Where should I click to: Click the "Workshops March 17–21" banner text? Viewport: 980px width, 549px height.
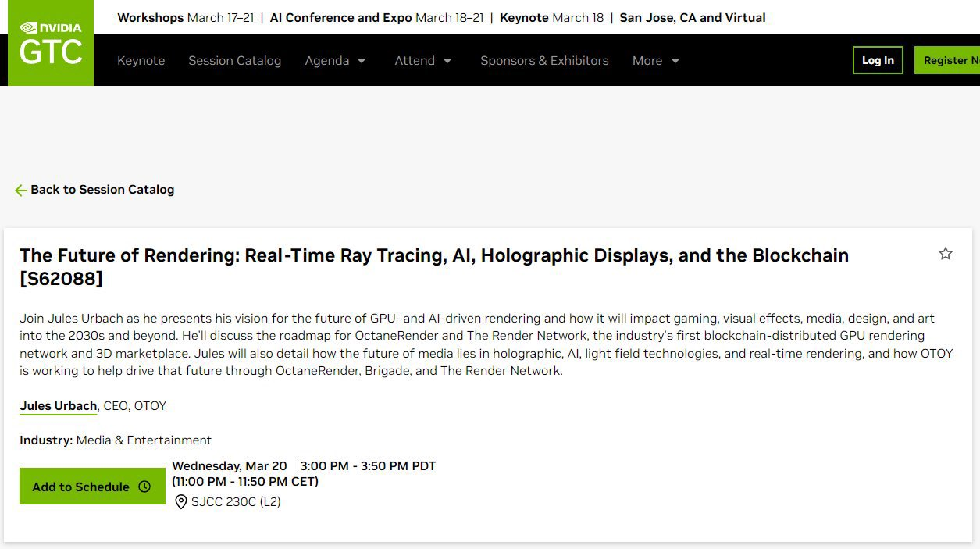point(185,17)
